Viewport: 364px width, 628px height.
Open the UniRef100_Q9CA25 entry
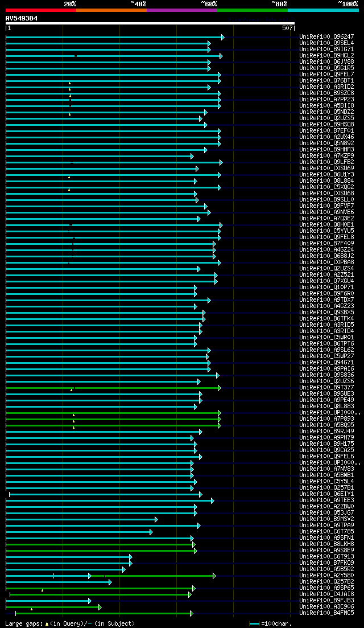[x=326, y=450]
